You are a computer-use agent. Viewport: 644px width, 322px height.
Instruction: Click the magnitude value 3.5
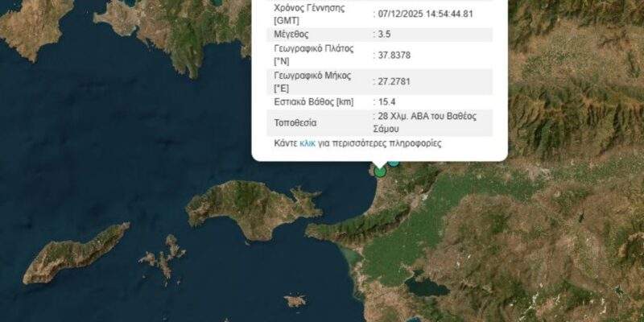[382, 35]
